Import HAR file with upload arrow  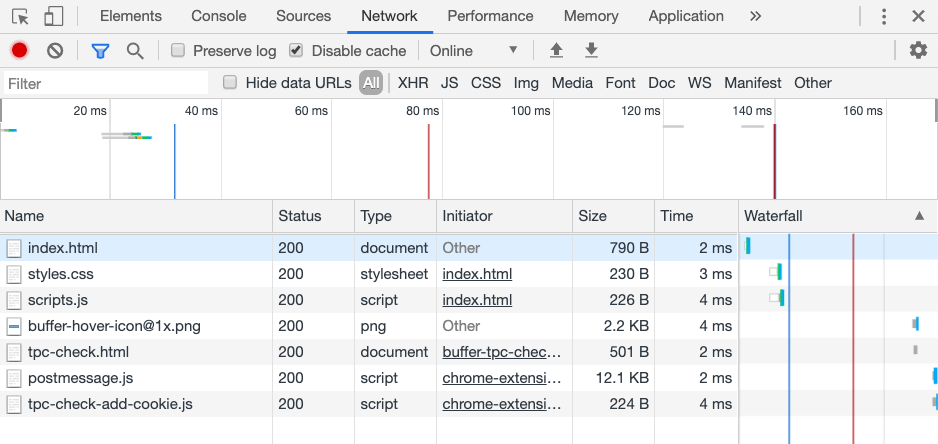556,51
